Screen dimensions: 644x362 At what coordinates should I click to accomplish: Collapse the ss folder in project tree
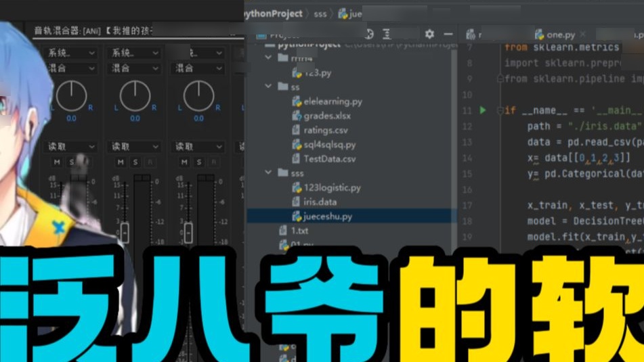tap(268, 86)
